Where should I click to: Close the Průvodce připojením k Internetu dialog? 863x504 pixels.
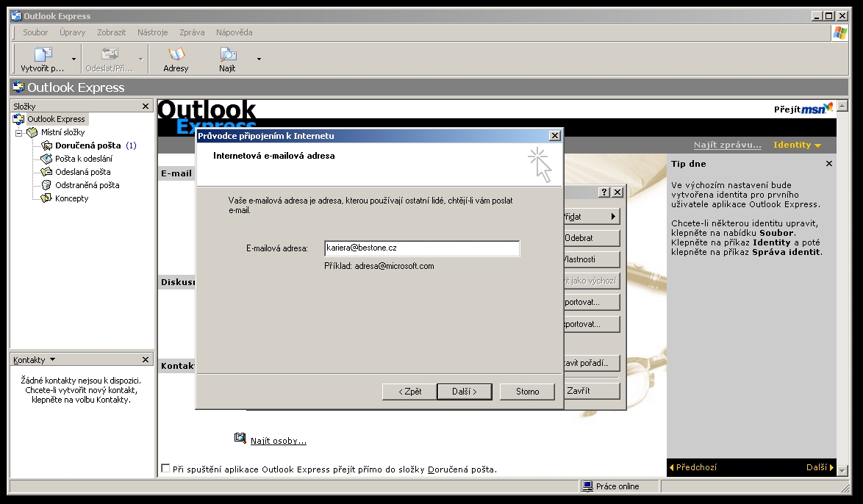pyautogui.click(x=555, y=135)
